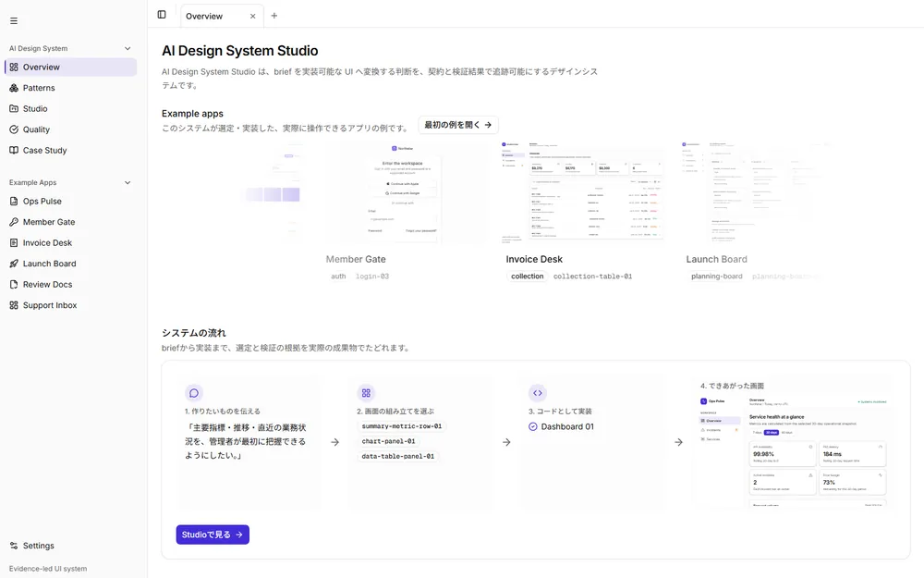Open Invoice Desk in the sidebar
924x578 pixels.
(x=71, y=242)
